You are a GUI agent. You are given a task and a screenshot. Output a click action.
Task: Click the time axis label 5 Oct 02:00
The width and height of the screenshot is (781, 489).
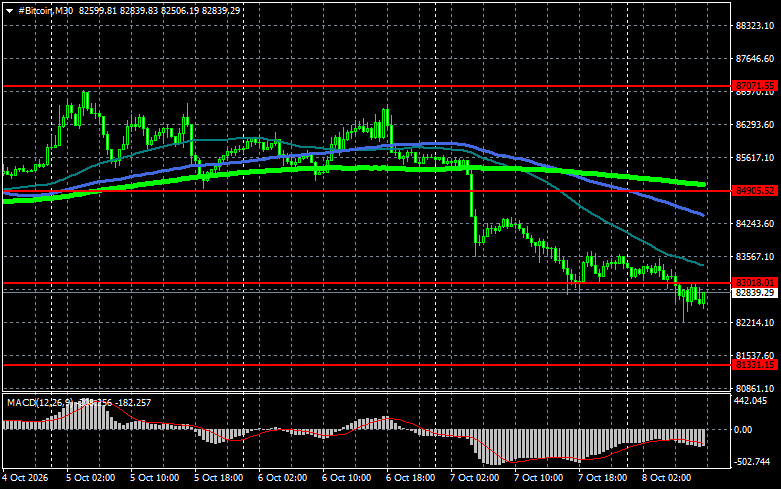91,478
